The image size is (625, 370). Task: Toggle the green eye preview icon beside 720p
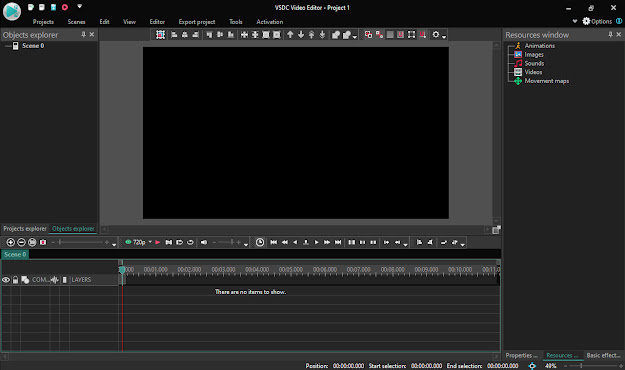pos(128,242)
